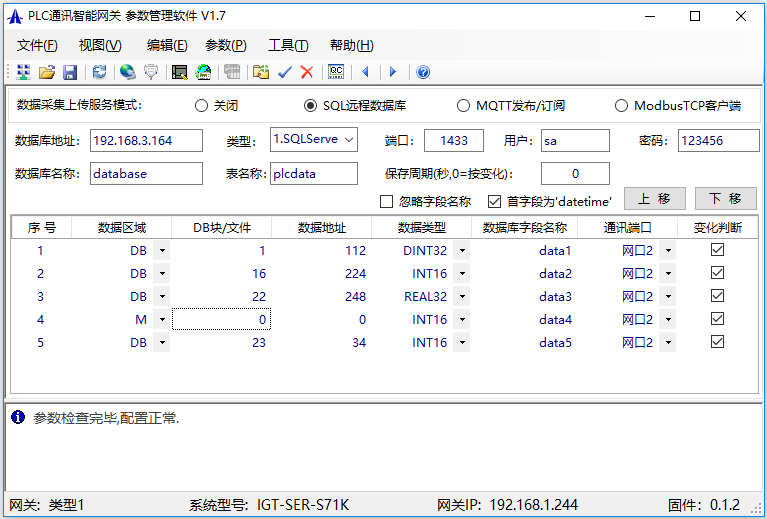Click the blue left arrow icon
The width and height of the screenshot is (767, 519).
click(366, 72)
